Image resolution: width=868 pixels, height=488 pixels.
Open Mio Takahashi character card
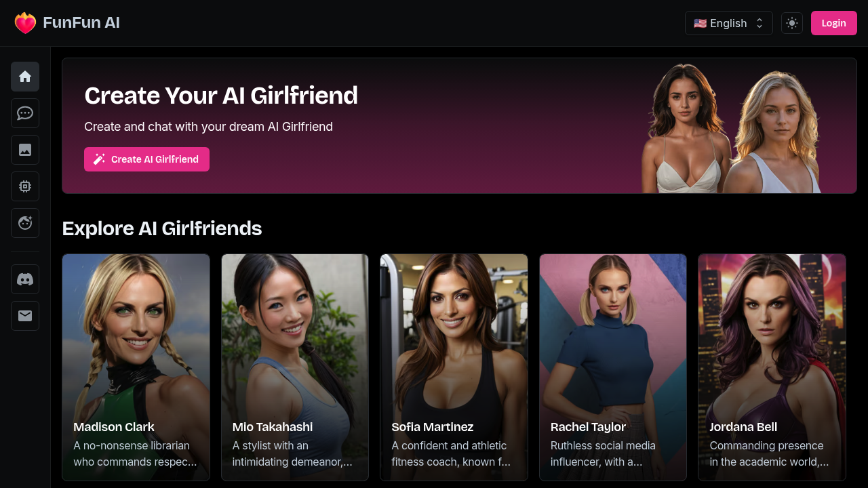[x=295, y=367]
